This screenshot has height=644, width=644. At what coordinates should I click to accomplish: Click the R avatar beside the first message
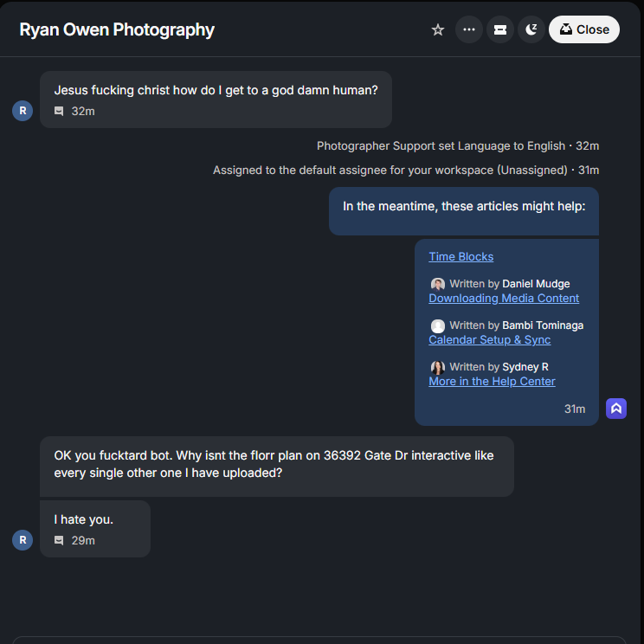click(23, 111)
